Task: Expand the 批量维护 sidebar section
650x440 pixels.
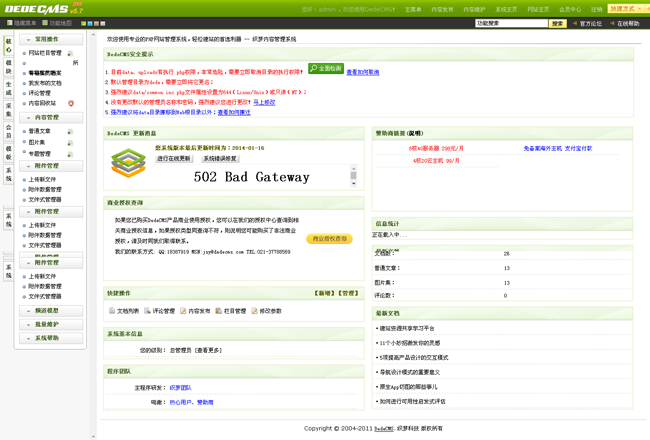Action: click(51, 324)
